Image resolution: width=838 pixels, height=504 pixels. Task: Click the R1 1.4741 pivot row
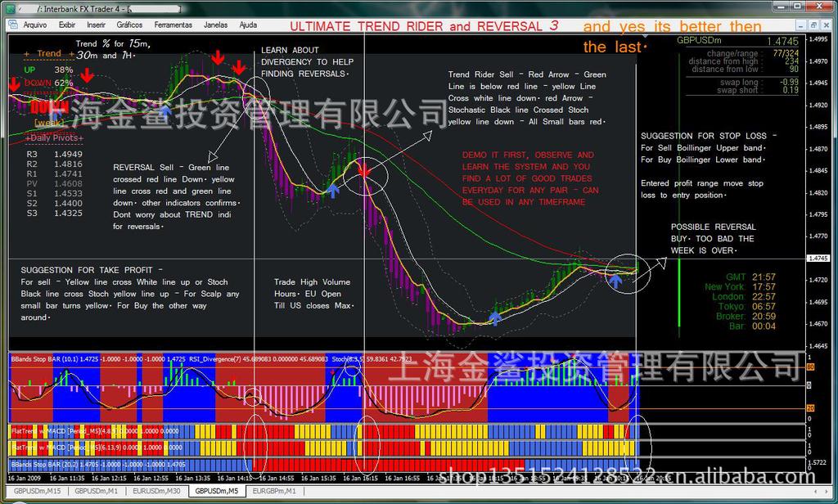pyautogui.click(x=54, y=173)
